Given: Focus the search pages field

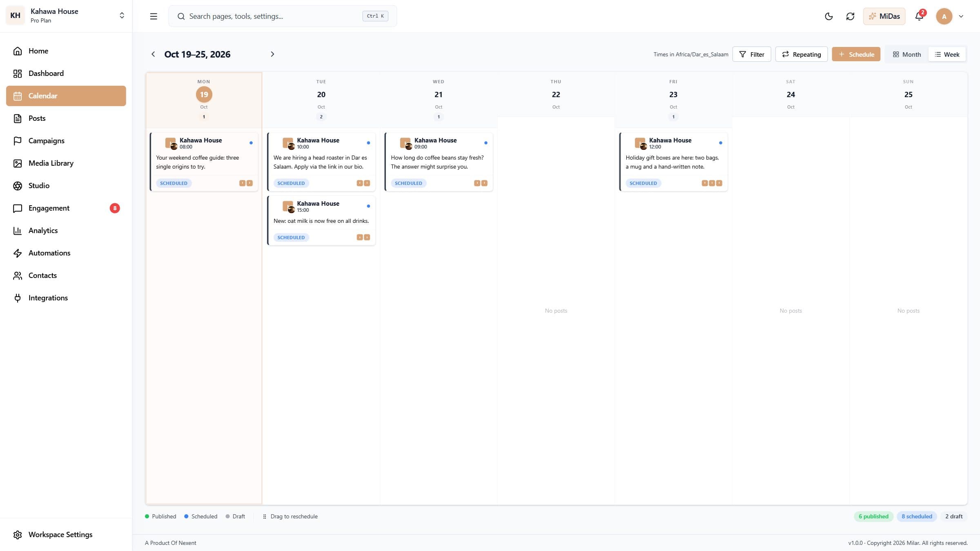Looking at the screenshot, I should (282, 16).
